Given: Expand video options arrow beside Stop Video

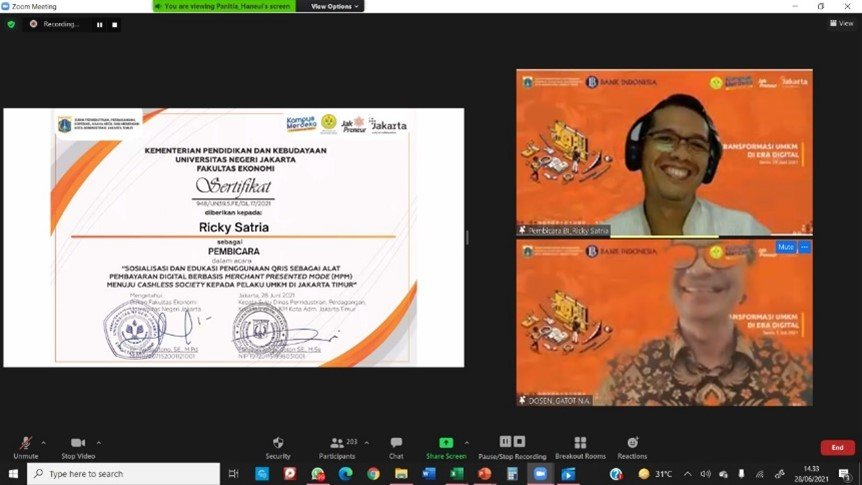Looking at the screenshot, I should point(99,442).
